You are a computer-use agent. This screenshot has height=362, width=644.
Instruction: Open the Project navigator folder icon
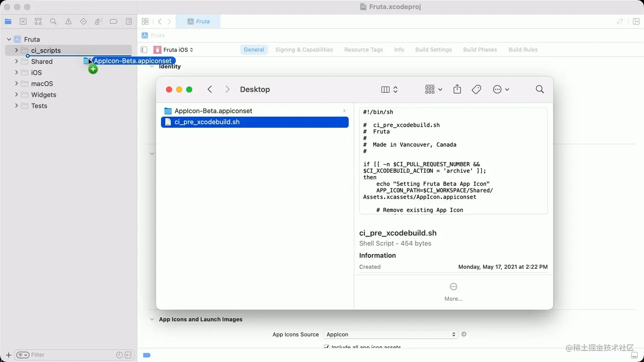[x=8, y=21]
